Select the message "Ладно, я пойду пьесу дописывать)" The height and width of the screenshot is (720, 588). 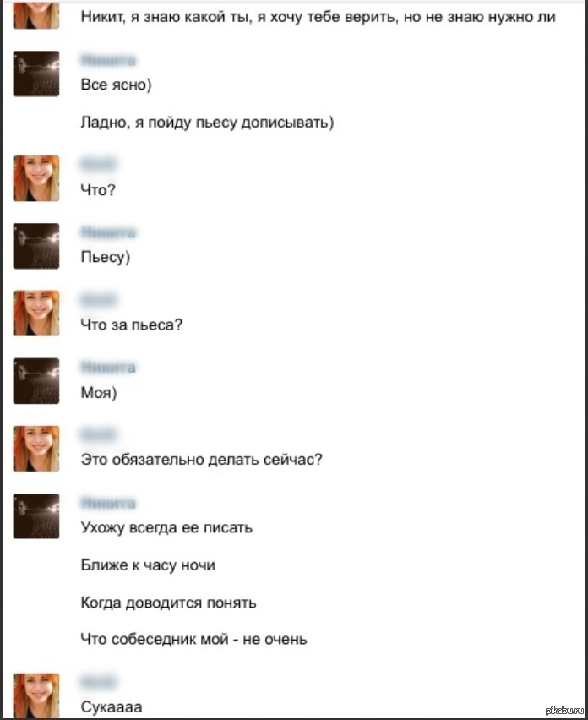point(208,123)
